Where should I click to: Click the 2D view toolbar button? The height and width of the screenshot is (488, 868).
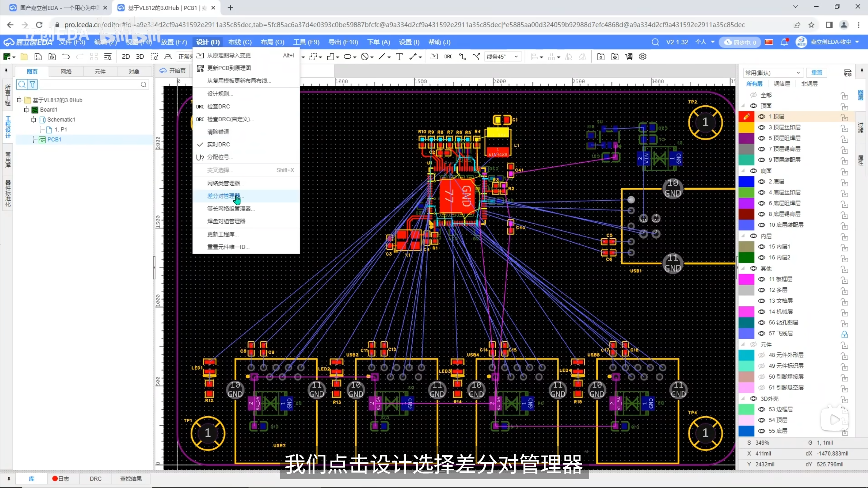(126, 57)
